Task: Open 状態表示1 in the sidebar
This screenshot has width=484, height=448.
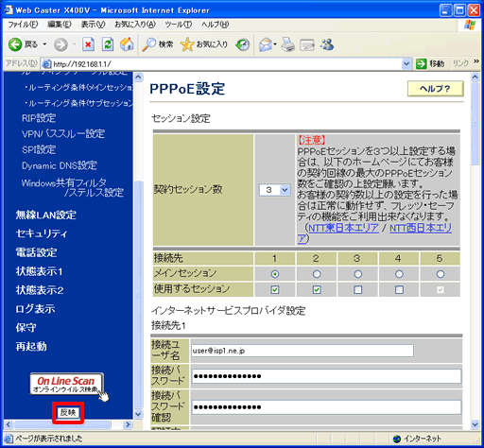Action: (x=40, y=271)
